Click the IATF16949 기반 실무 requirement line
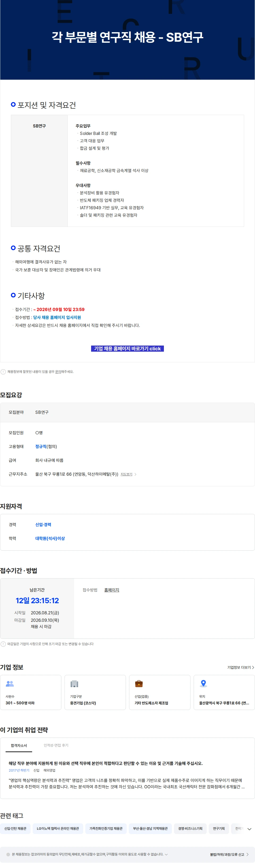 pyautogui.click(x=112, y=208)
